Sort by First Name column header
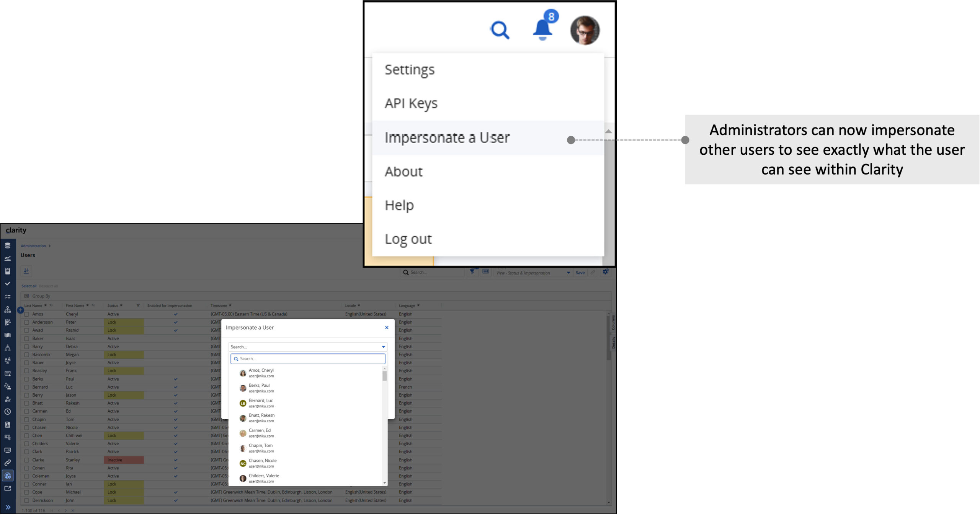Viewport: 980px width, 515px height. click(x=75, y=306)
